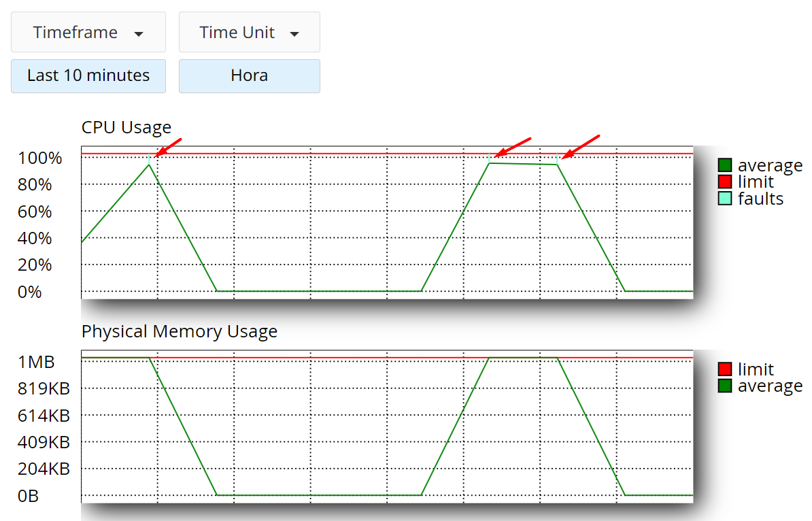Click red limit swatch in CPU legend
The width and height of the screenshot is (812, 521).
click(x=725, y=182)
